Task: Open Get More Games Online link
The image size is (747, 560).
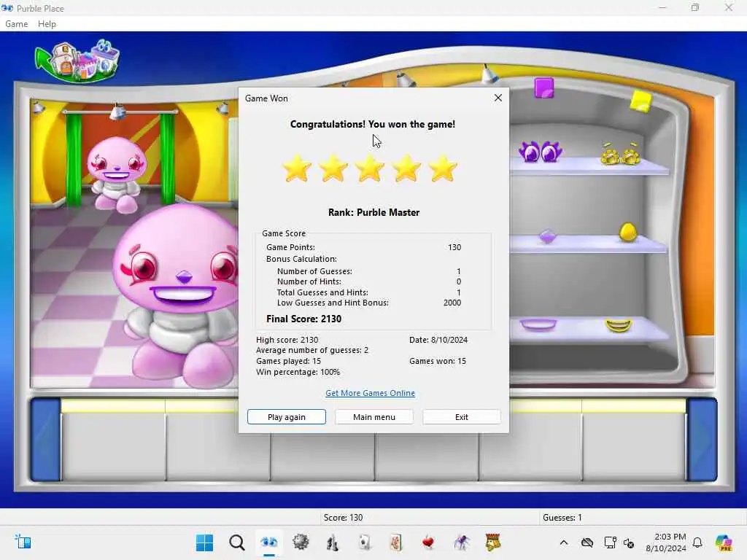Action: coord(370,393)
